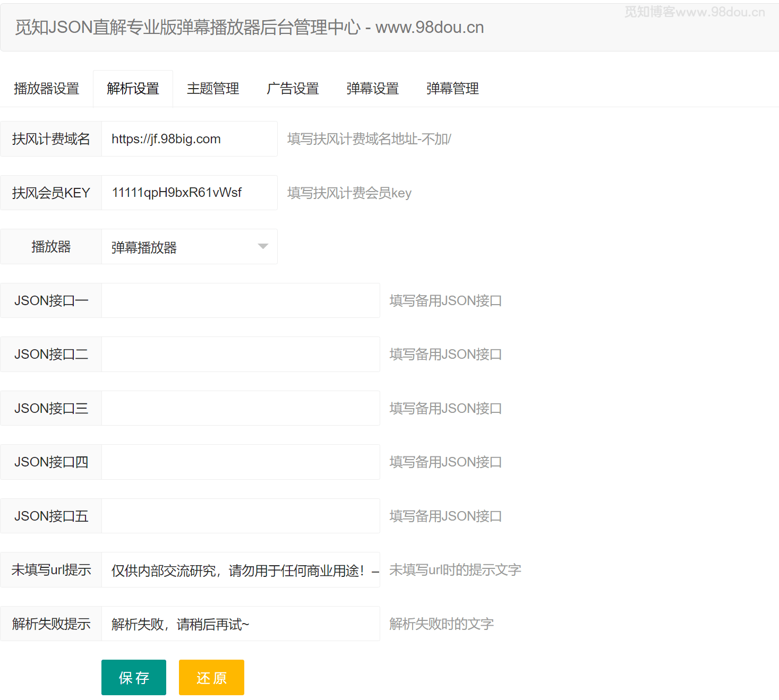Click into the JSON接口三 field
The width and height of the screenshot is (779, 700).
241,408
